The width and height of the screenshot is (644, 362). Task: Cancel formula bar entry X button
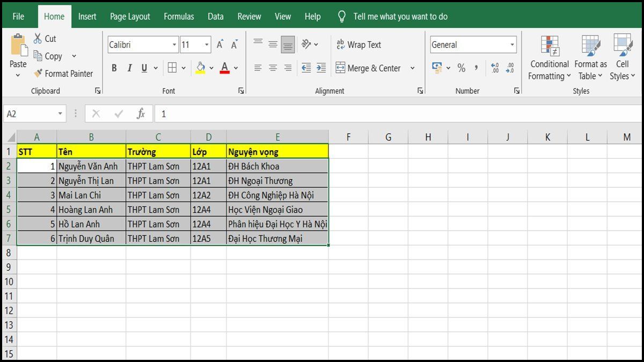[x=96, y=114]
